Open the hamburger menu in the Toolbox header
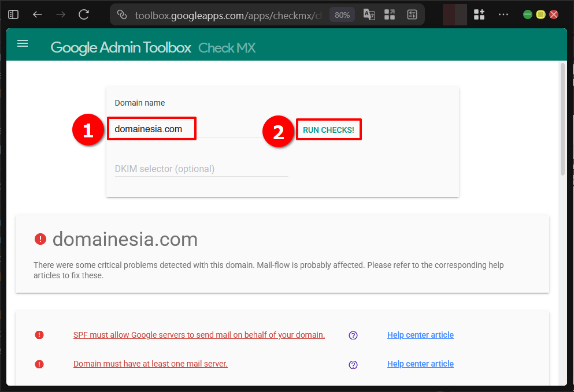Viewport: 574px width, 392px height. [22, 43]
